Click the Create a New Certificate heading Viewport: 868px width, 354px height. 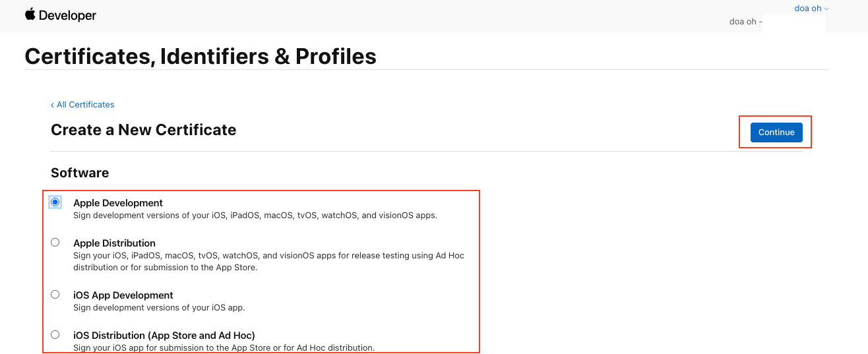144,130
